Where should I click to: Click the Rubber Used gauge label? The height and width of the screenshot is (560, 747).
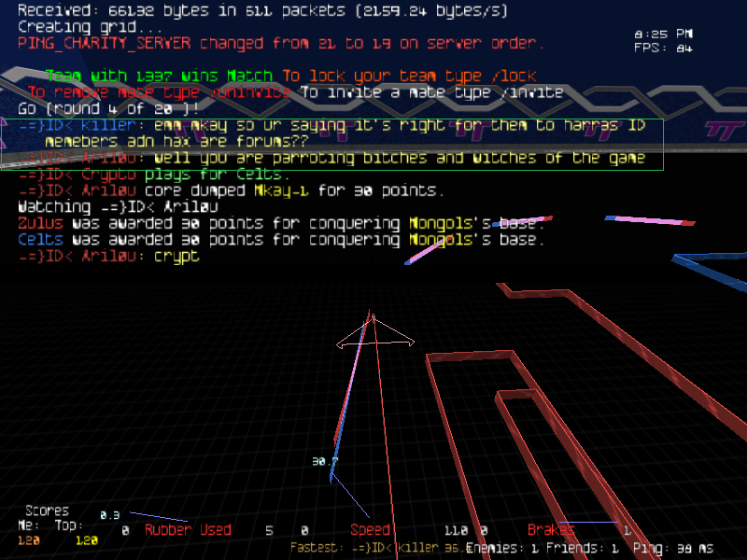187,530
